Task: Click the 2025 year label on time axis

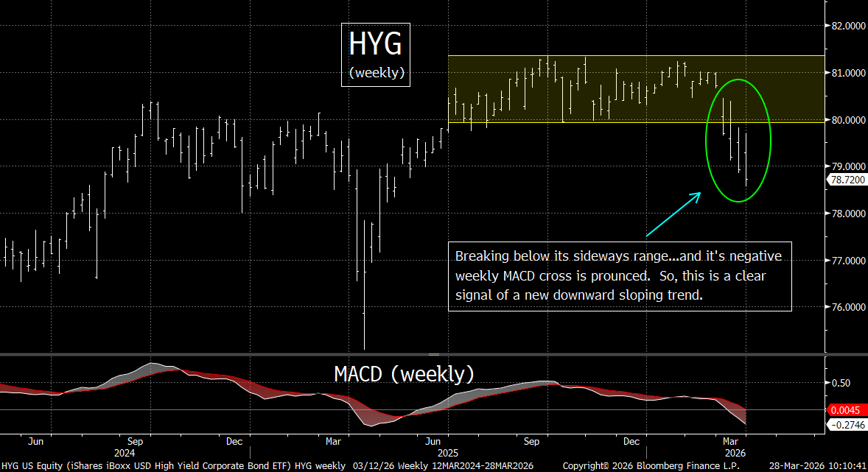Action: 447,453
